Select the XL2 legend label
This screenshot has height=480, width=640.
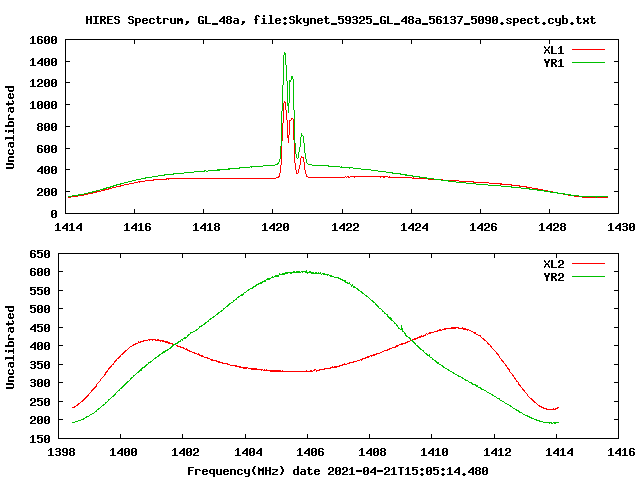point(553,264)
